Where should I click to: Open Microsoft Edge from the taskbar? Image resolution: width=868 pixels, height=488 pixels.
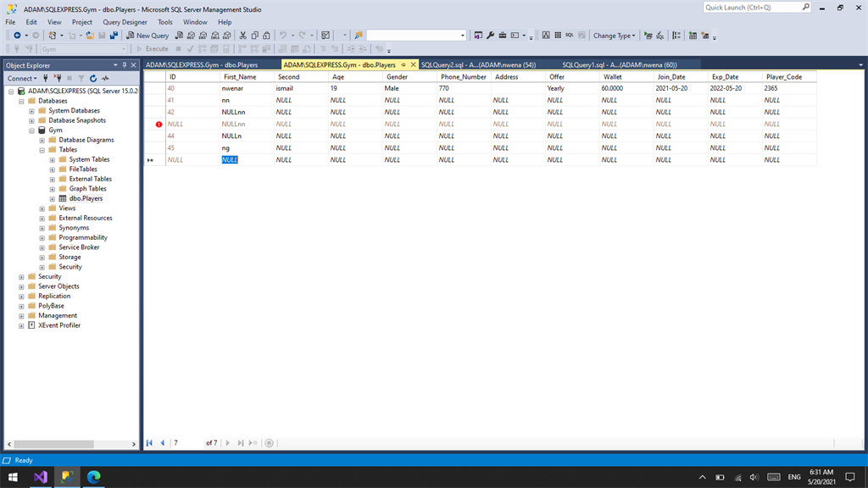[x=93, y=477]
